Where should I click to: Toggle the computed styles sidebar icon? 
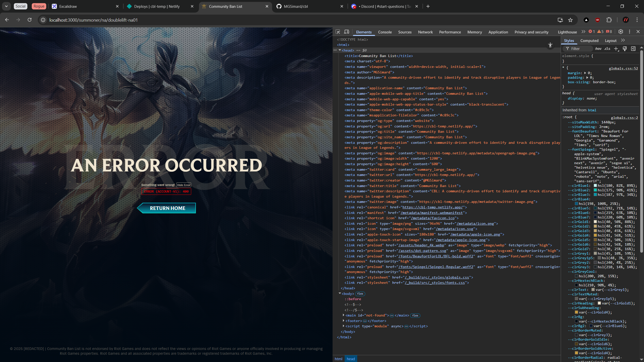point(633,49)
